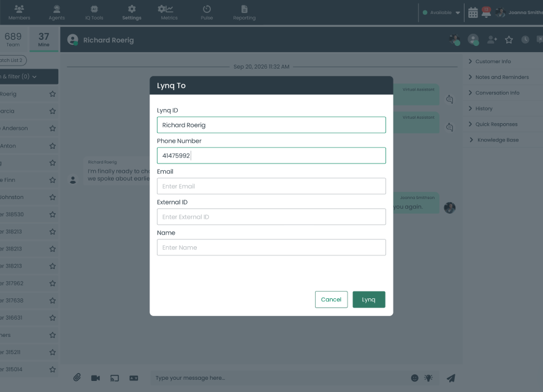
Task: Toggle the star on the Anderson conversation row
Action: (x=53, y=129)
